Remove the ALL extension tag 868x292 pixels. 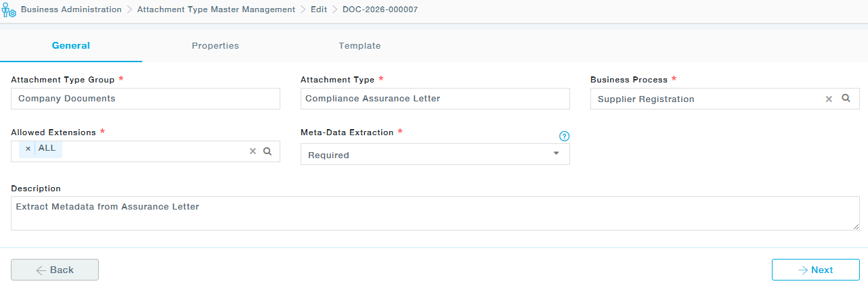pos(28,149)
